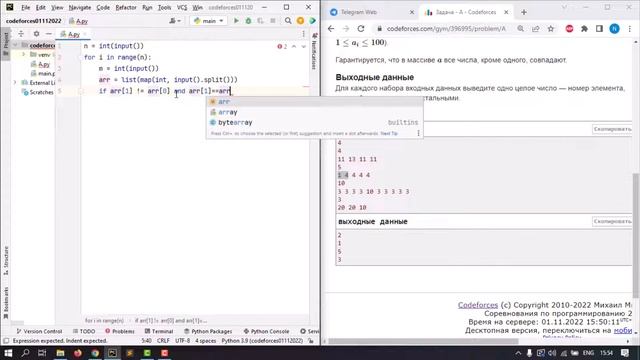Open Windows Start menu
Screen dimensions: 640x360
8,353
